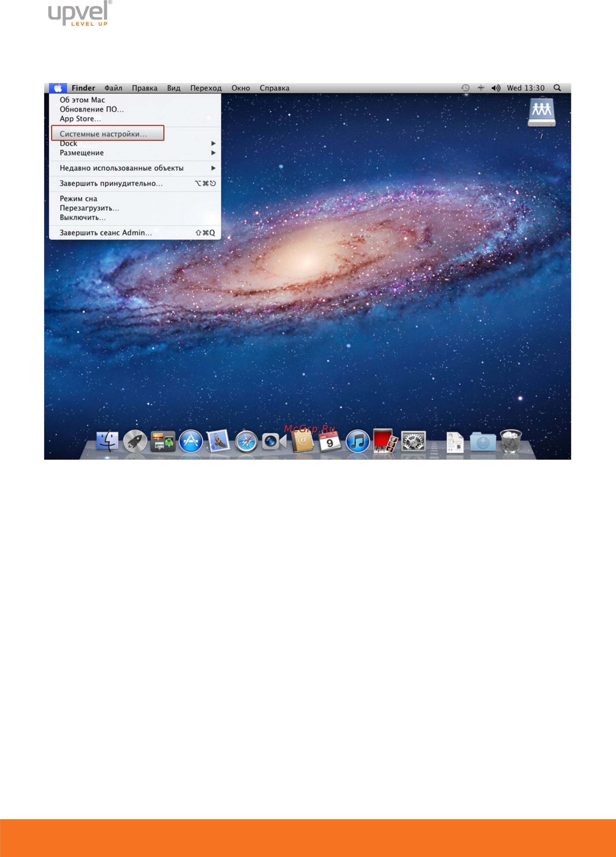Viewport: 616px width, 857px height.
Task: Click the network status menu bar icon
Action: click(480, 88)
